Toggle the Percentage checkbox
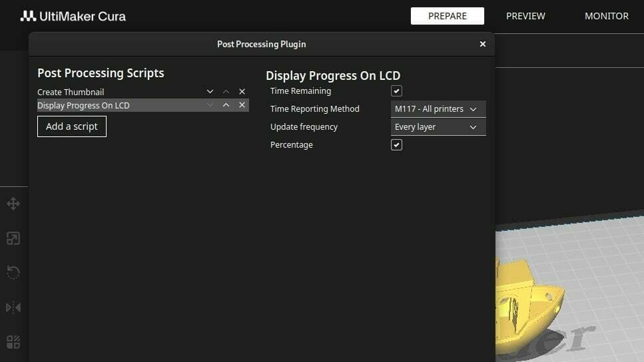The image size is (644, 362). (396, 145)
